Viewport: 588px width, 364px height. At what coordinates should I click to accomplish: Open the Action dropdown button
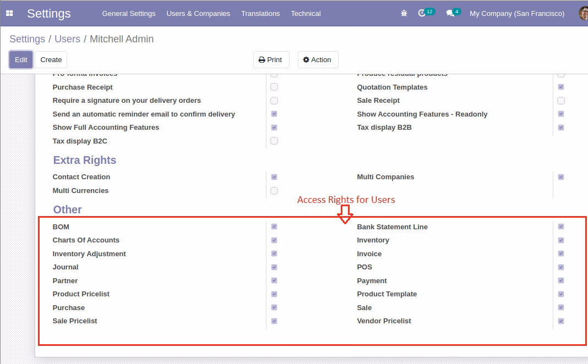click(318, 59)
